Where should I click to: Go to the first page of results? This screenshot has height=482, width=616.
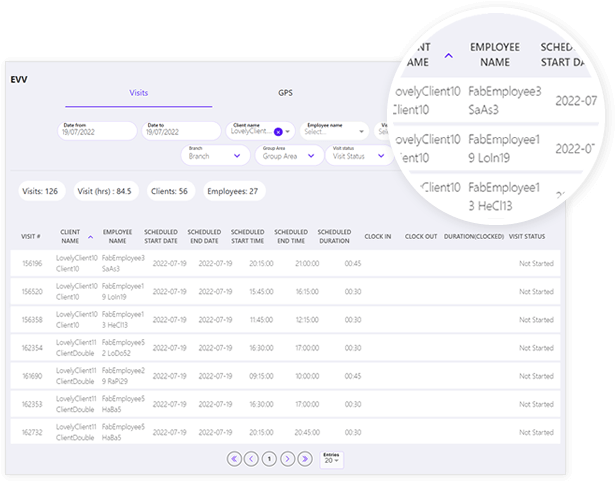tap(234, 458)
